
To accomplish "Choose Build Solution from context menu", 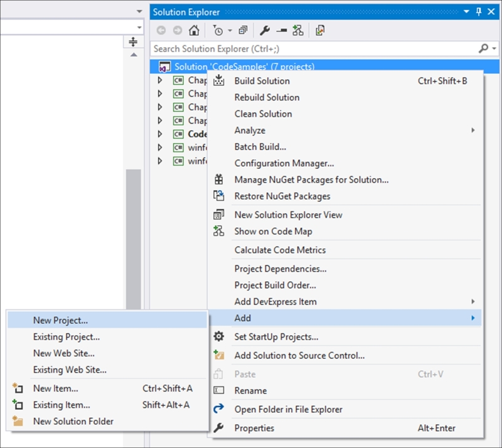I will point(345,81).
